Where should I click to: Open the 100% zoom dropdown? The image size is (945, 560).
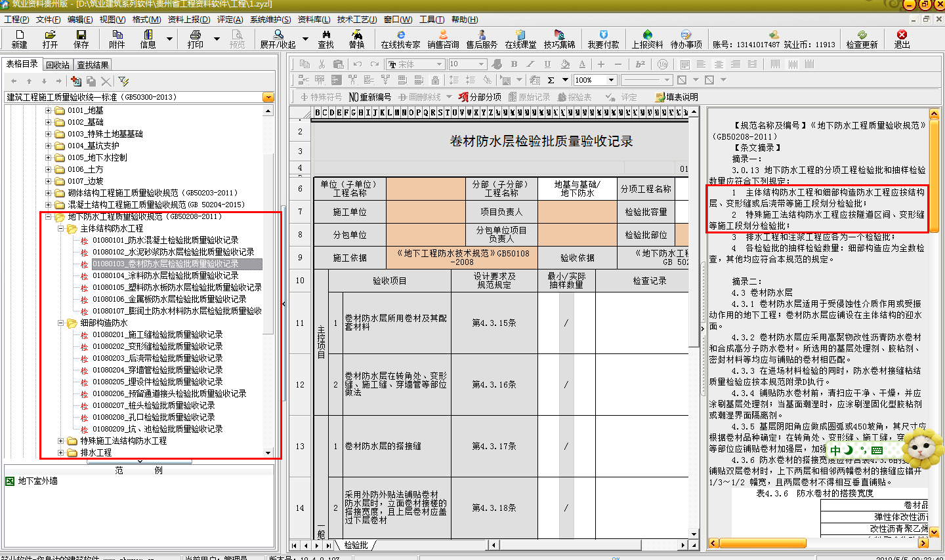click(611, 80)
